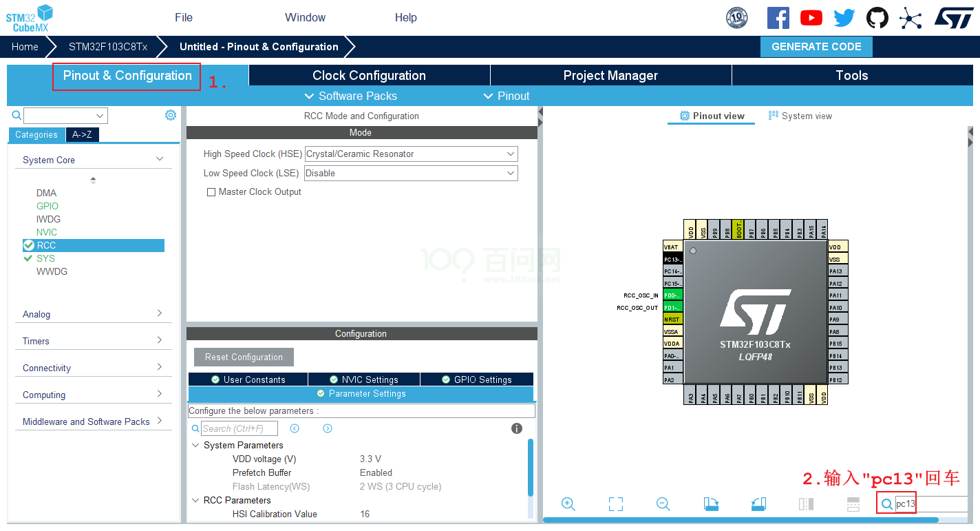Viewport: 980px width, 531px height.
Task: Click the ST logo at top right
Action: 953,18
